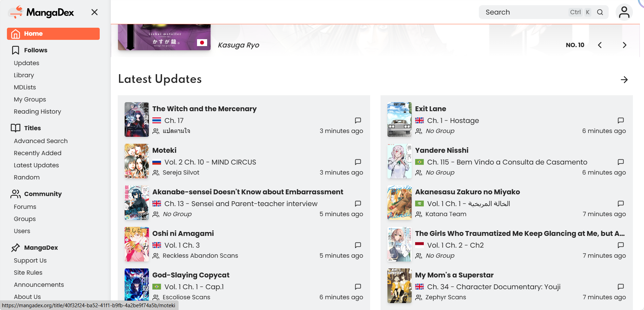Open the Moteki title link
This screenshot has height=310, width=644.
[x=164, y=150]
